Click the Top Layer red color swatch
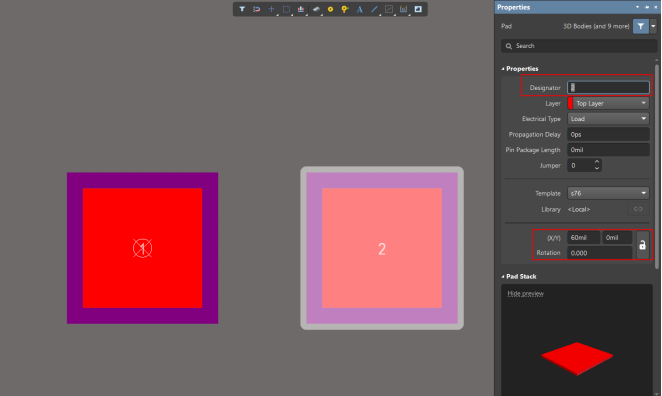This screenshot has height=396, width=662. coord(570,103)
